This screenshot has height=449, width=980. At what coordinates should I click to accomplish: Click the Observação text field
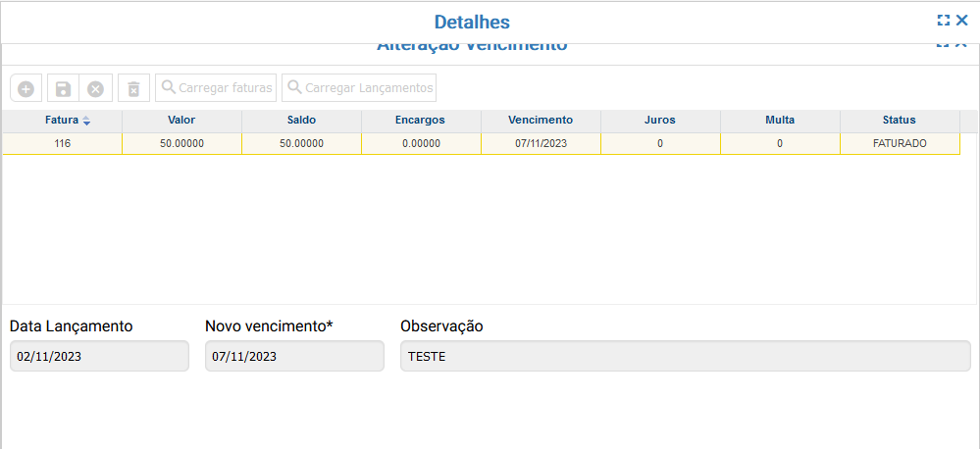pos(685,357)
